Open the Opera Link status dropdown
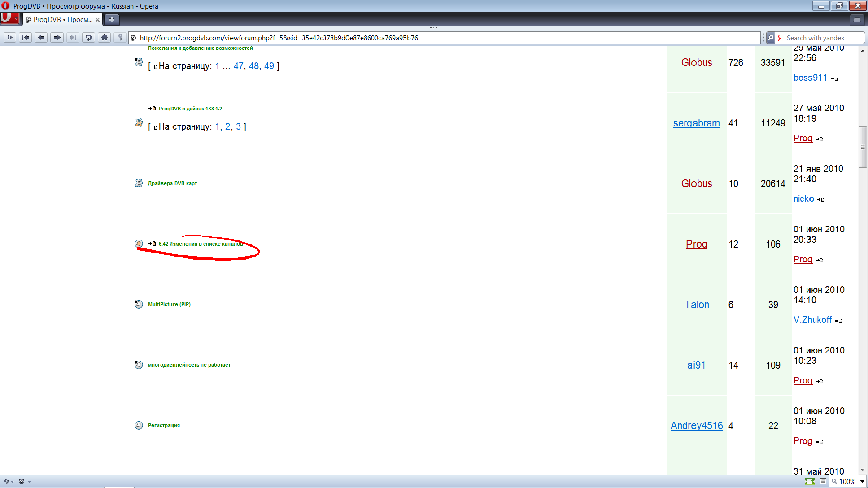The height and width of the screenshot is (488, 868). coord(9,481)
